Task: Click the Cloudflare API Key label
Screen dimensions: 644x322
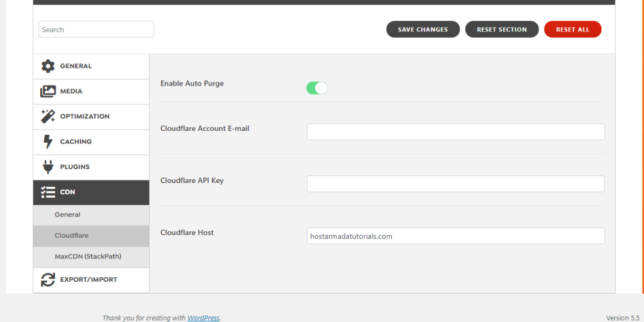Action: point(192,180)
